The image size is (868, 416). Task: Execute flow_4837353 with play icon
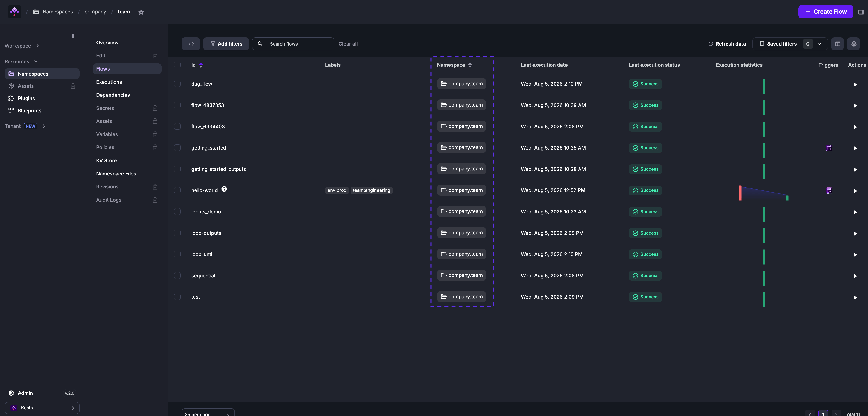(x=855, y=106)
